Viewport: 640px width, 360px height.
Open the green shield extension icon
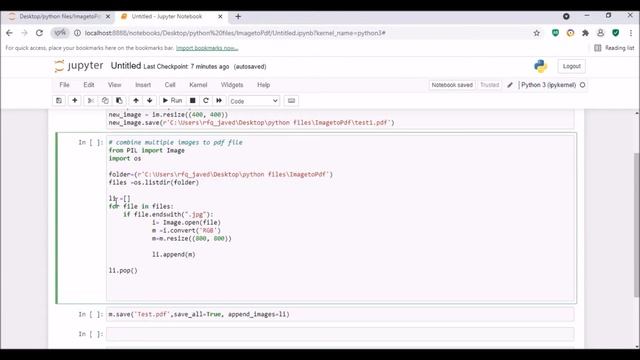tap(555, 33)
